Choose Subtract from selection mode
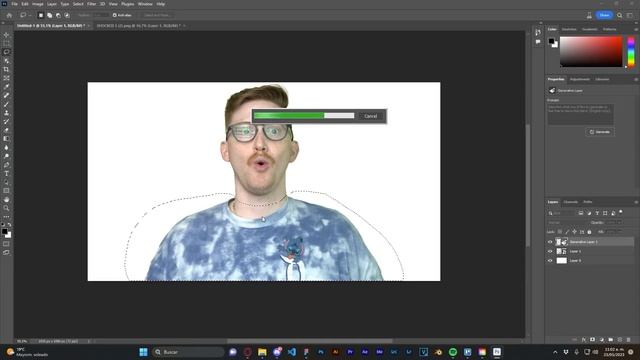The height and width of the screenshot is (360, 640). (58, 15)
